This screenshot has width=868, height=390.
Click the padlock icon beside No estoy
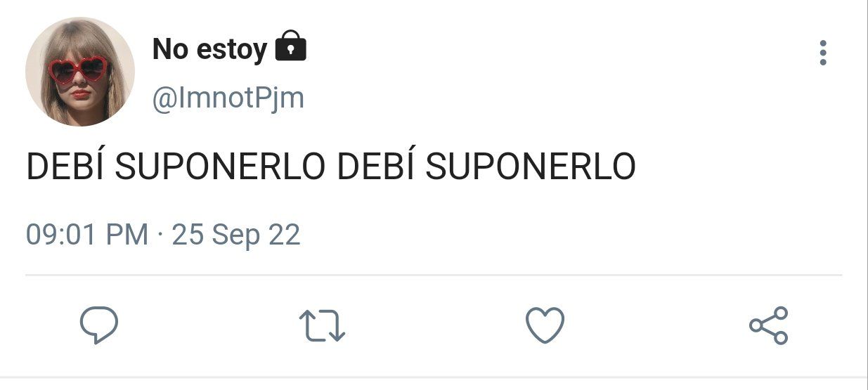(290, 46)
